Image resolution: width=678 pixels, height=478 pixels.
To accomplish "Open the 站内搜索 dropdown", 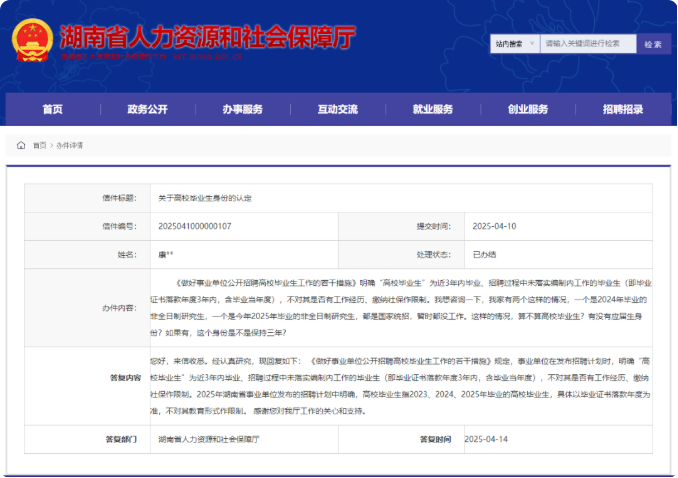I will (x=515, y=44).
